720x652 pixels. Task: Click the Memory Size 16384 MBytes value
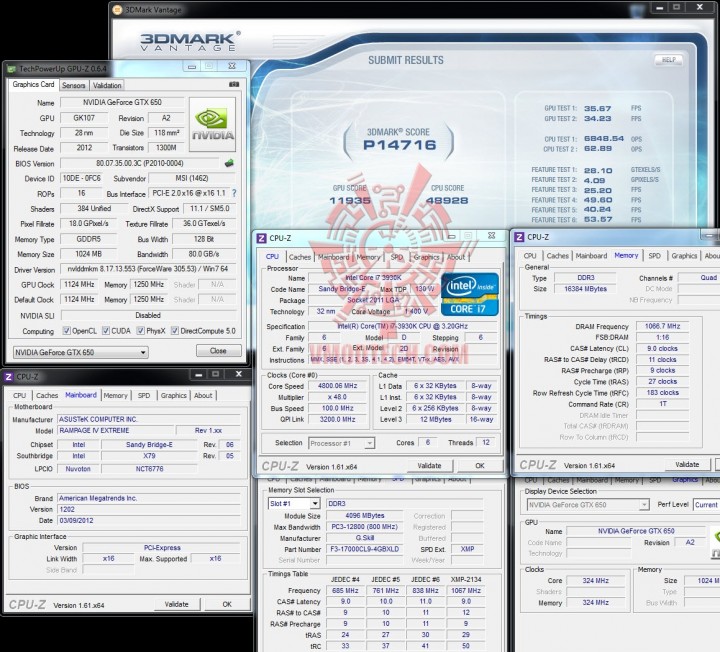tap(585, 289)
